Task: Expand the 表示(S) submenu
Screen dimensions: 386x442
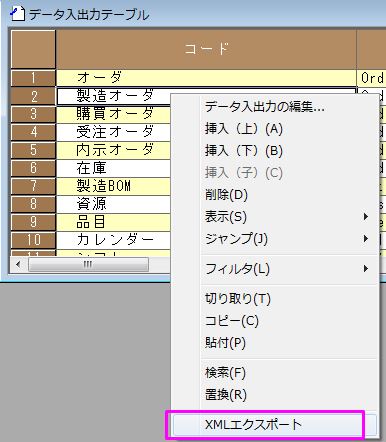Action: point(274,217)
